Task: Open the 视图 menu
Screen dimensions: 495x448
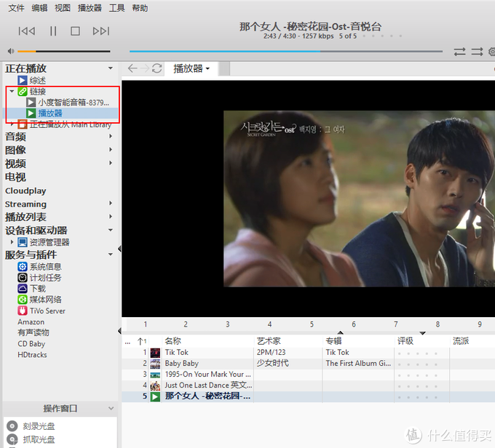Action: click(63, 8)
